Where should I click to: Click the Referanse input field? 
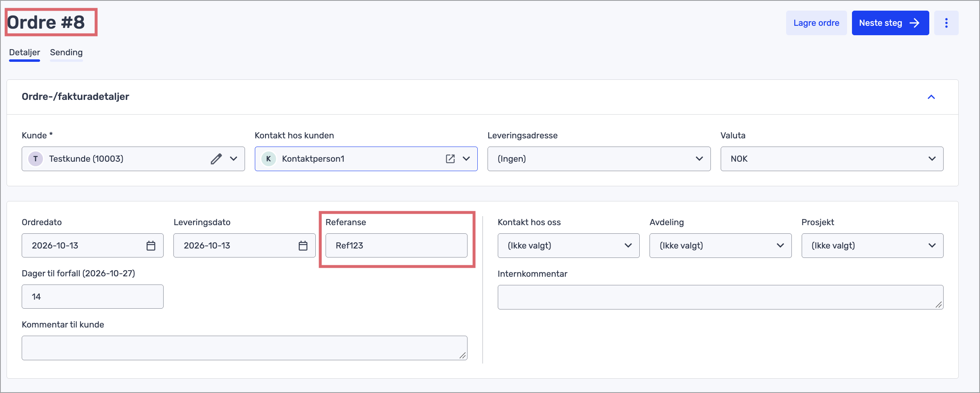(396, 246)
